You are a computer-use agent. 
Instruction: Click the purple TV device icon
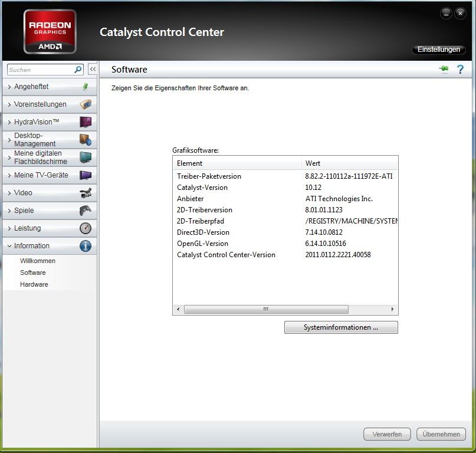tap(86, 175)
